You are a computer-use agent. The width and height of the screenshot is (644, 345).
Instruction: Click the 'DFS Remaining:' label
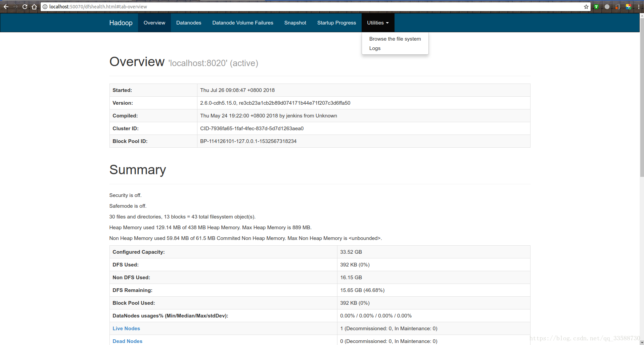132,290
